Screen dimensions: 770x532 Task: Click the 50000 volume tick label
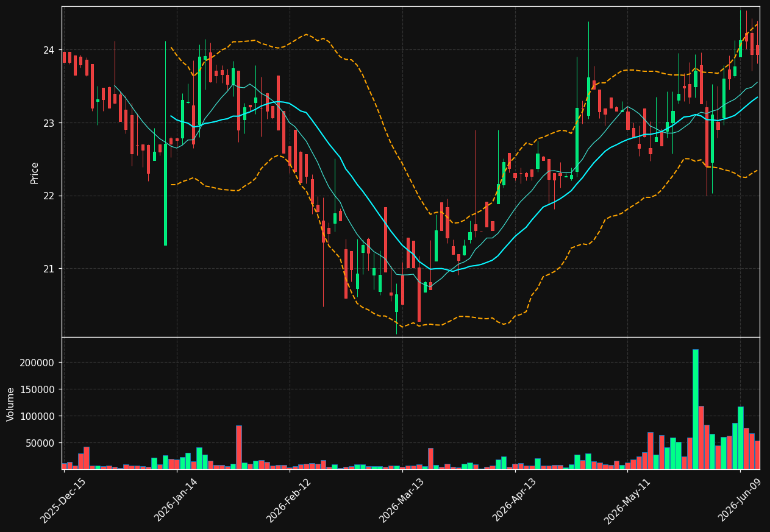tap(41, 444)
